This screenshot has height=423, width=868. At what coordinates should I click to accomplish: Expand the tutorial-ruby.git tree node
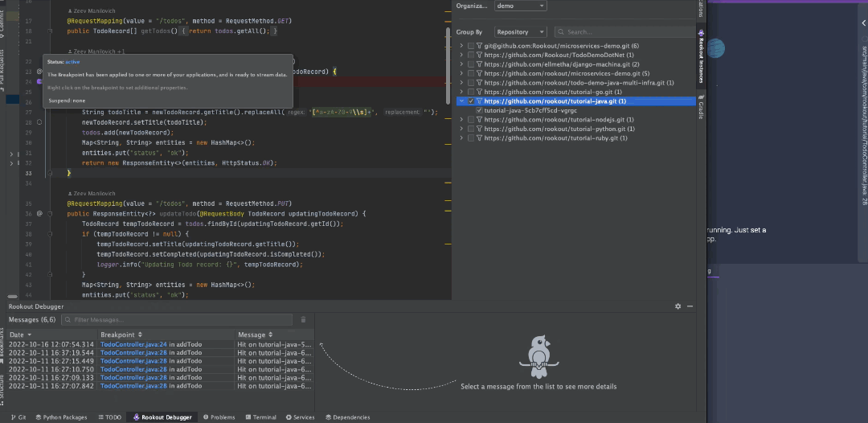tap(461, 138)
